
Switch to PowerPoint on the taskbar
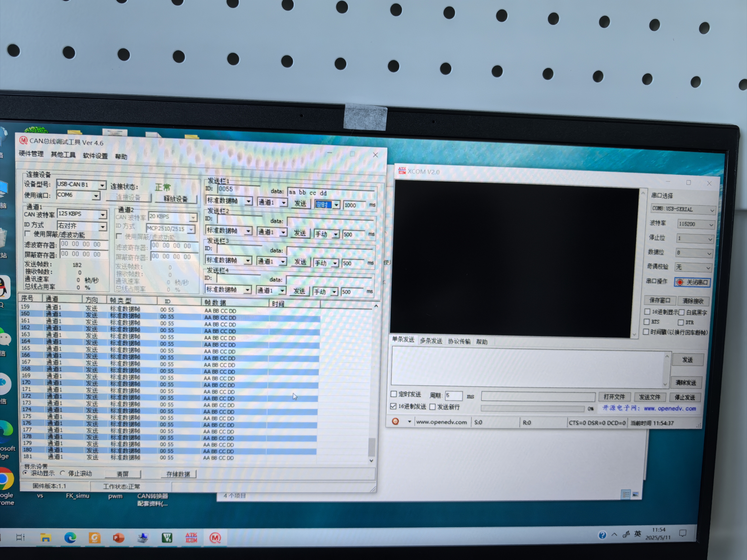(x=119, y=537)
